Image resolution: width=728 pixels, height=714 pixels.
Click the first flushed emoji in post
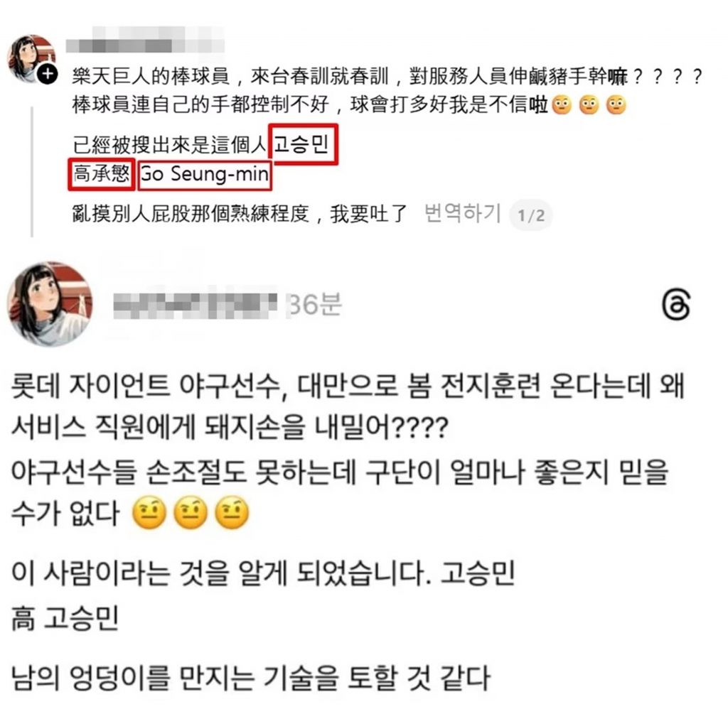tap(562, 105)
